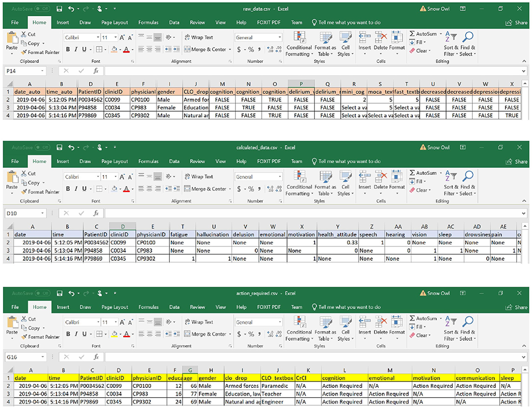Viewport: 532px width, 407px height.
Task: Open Formulas tab in calculated_data.csv window
Action: pos(148,161)
